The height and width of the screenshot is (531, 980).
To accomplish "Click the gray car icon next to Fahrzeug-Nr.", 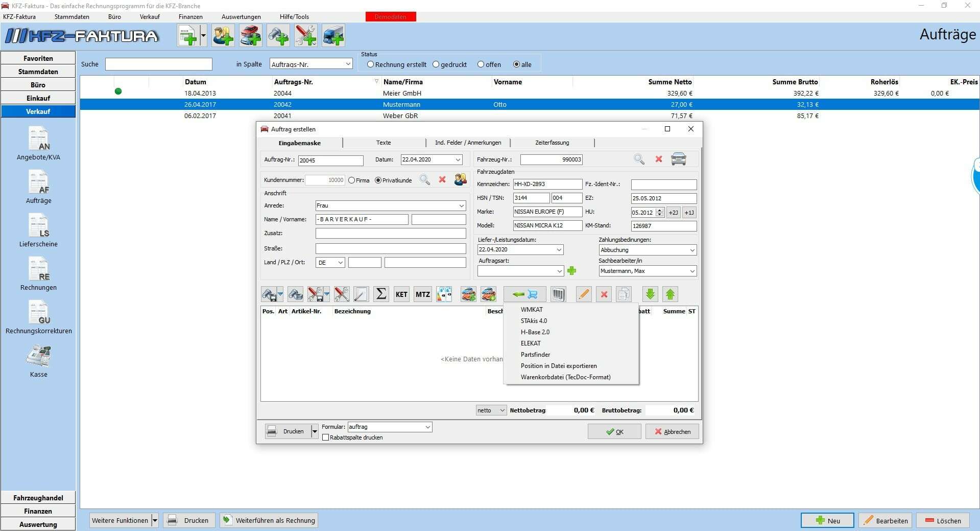I will pos(679,159).
